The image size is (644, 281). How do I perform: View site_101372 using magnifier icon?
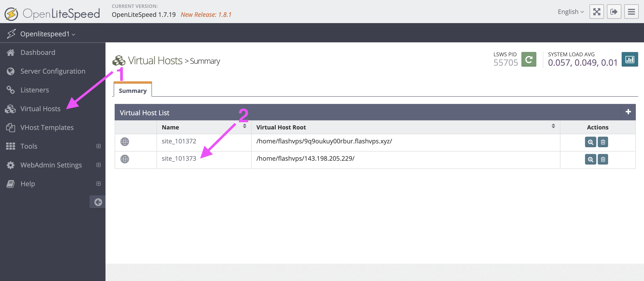point(590,142)
